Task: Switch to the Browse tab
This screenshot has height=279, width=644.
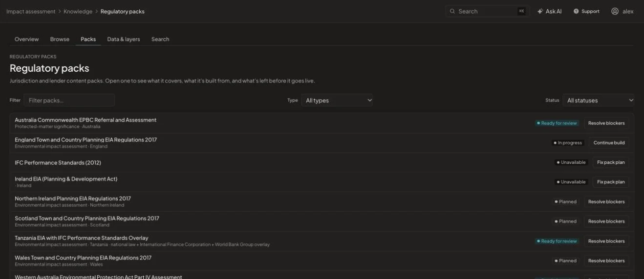Action: coord(60,39)
